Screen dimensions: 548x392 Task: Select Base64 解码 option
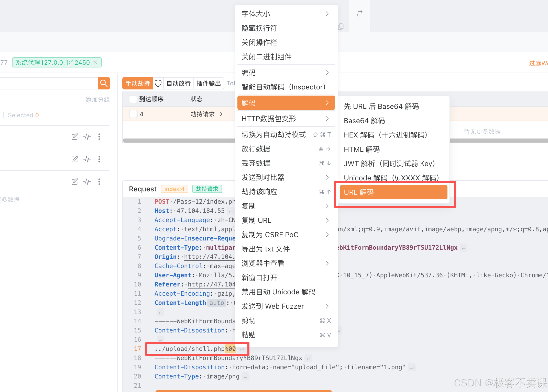coord(393,121)
